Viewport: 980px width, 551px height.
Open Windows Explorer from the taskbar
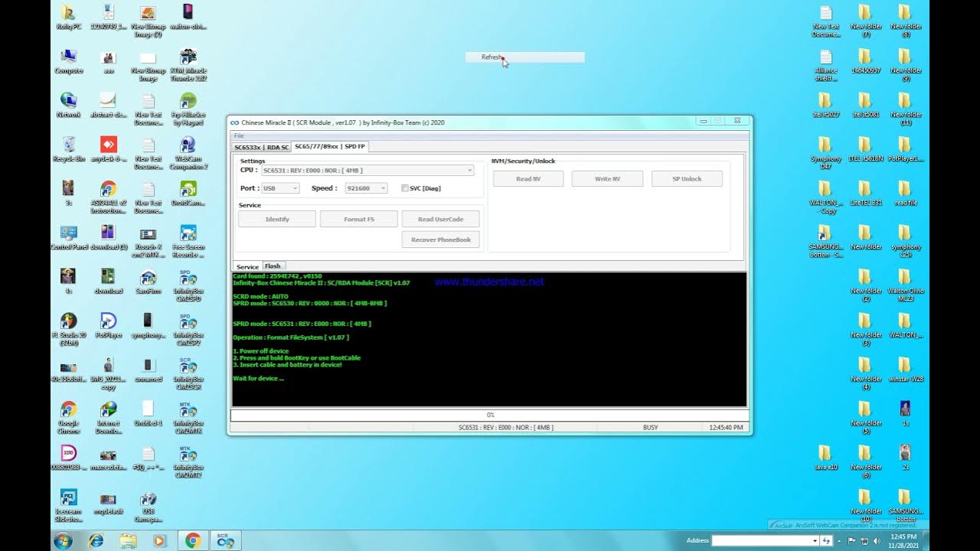pos(128,540)
